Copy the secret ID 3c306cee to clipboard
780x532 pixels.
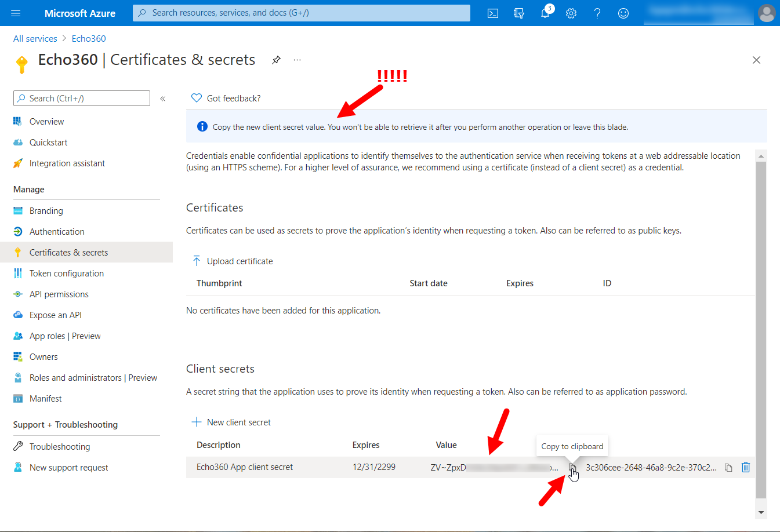click(728, 468)
